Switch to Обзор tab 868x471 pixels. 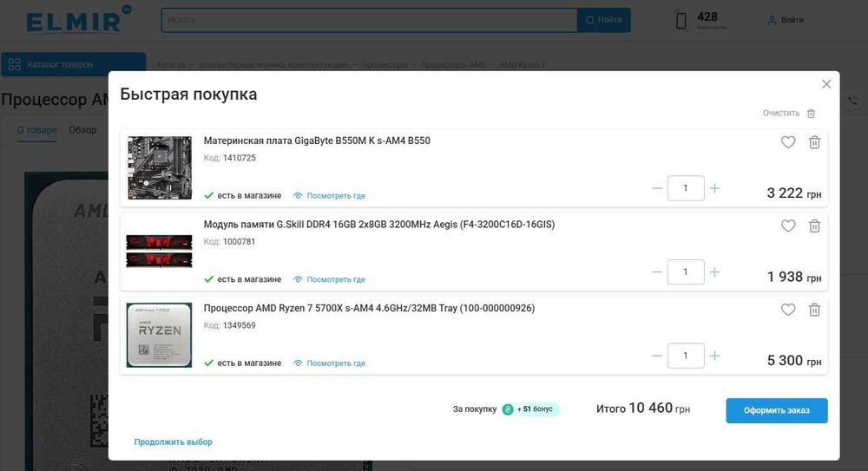pyautogui.click(x=82, y=129)
